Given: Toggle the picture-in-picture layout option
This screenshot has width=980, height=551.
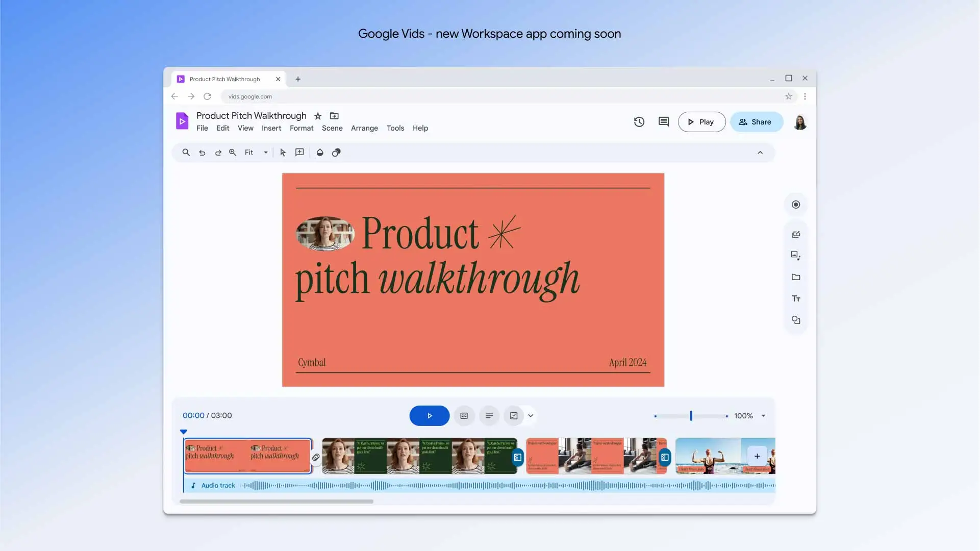Looking at the screenshot, I should (x=514, y=415).
